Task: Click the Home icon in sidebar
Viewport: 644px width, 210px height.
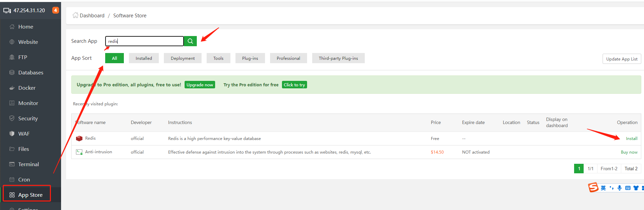Action: (x=12, y=27)
